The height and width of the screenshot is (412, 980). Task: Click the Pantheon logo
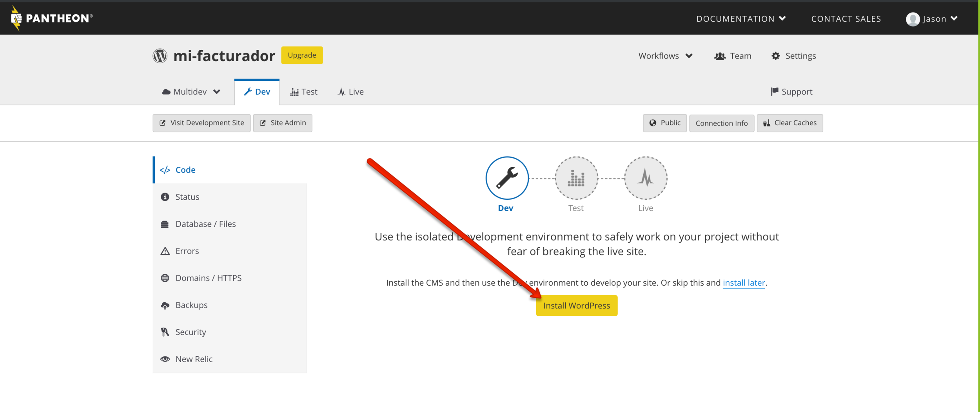click(x=51, y=18)
